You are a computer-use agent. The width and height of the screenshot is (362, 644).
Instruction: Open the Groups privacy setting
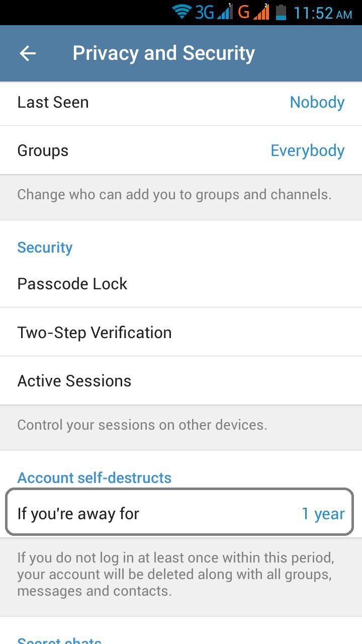[181, 150]
